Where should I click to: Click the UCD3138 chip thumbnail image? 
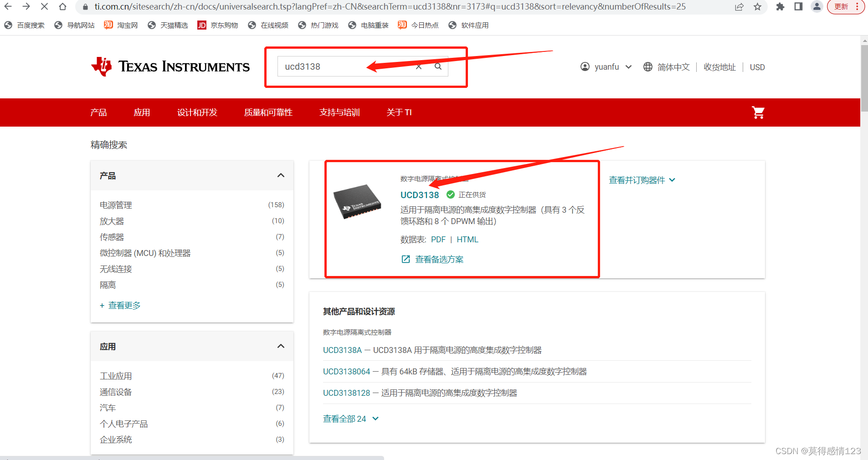[357, 201]
